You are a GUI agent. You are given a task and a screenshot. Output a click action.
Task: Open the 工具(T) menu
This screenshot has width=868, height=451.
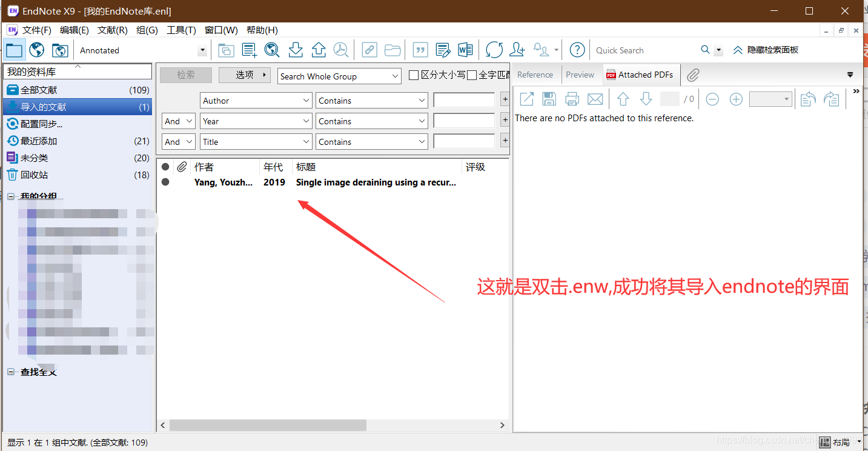pyautogui.click(x=181, y=30)
